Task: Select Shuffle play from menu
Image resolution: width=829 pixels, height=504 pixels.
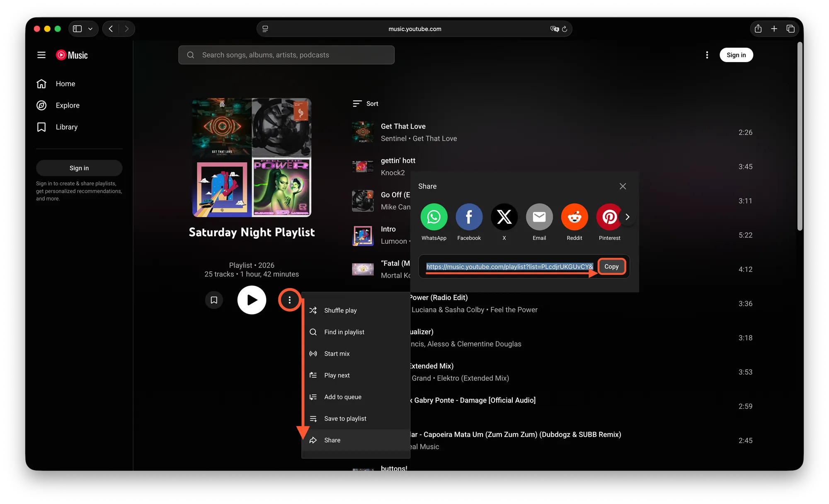Action: point(356,310)
